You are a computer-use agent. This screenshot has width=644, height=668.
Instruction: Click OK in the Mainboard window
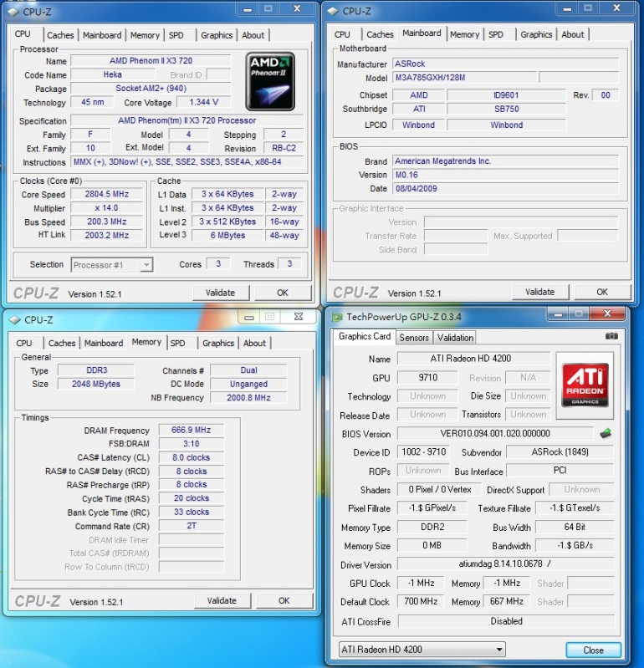coord(602,292)
